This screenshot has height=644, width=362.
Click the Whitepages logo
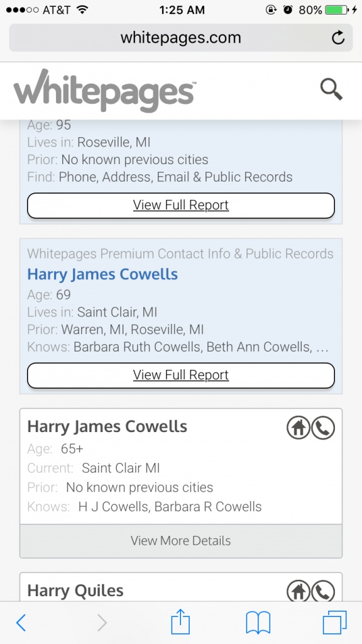coord(105,90)
